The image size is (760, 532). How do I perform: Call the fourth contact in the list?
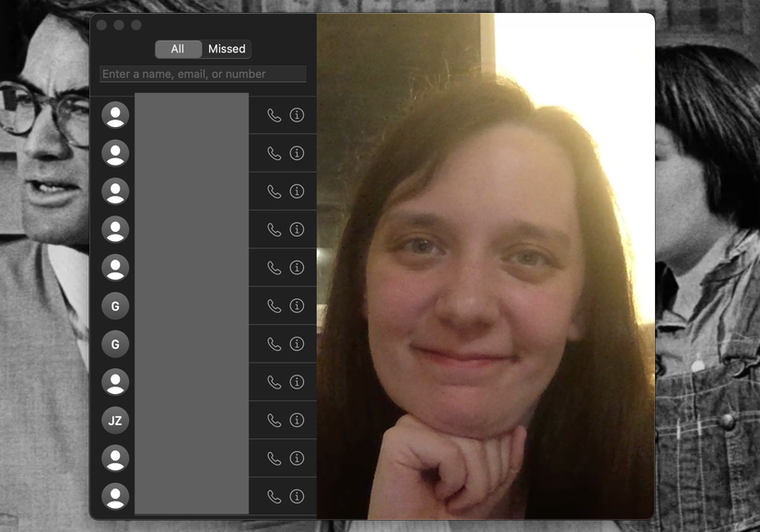(274, 229)
